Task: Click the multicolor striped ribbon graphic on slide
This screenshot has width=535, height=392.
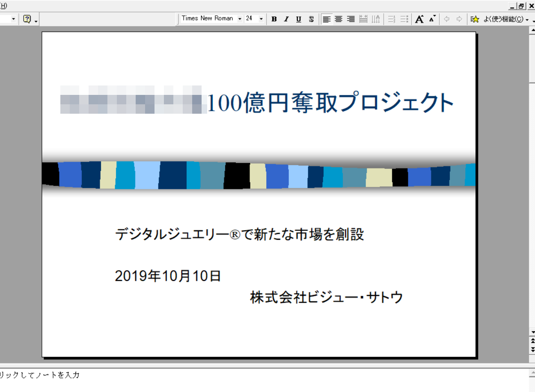Action: click(259, 175)
